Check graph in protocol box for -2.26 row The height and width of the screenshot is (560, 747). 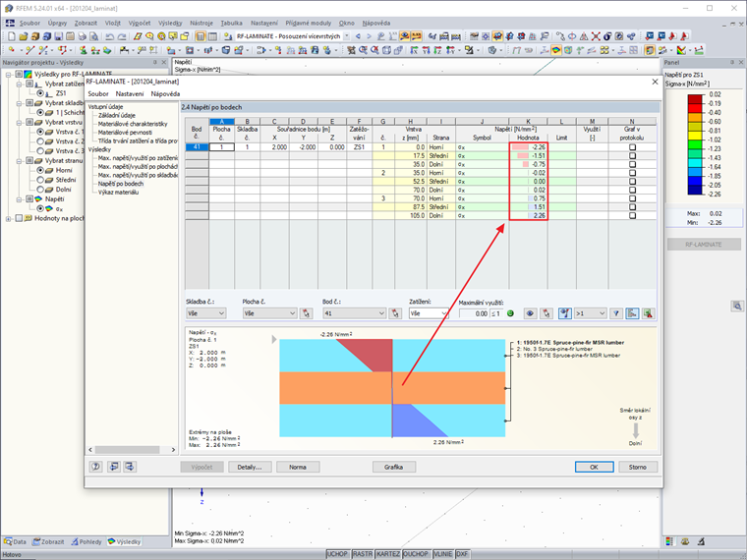(x=632, y=147)
